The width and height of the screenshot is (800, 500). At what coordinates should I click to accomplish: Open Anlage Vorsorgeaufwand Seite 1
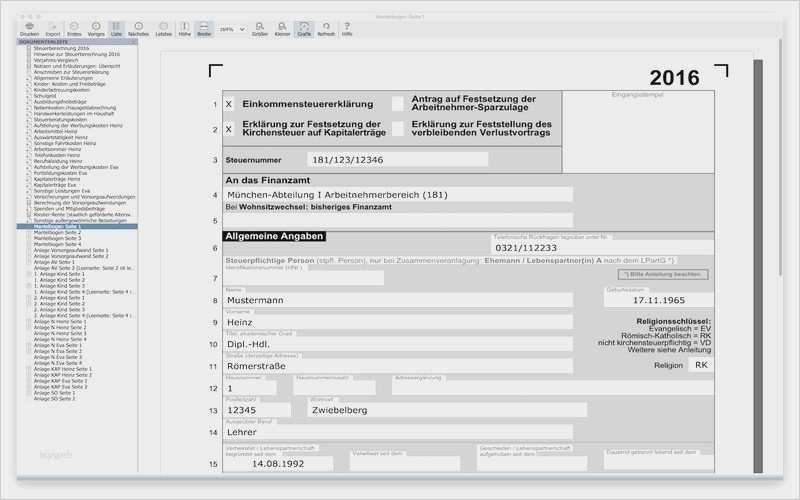(71, 250)
